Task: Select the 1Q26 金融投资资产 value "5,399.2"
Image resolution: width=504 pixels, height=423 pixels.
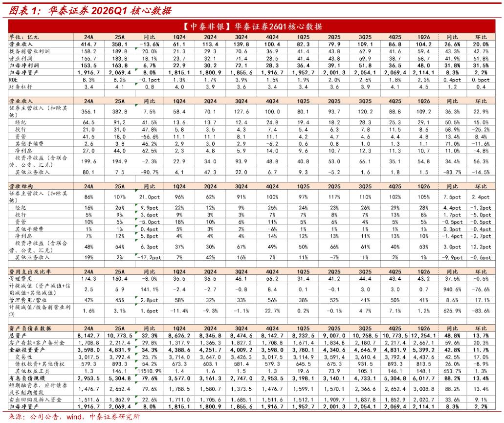Action: point(424,350)
